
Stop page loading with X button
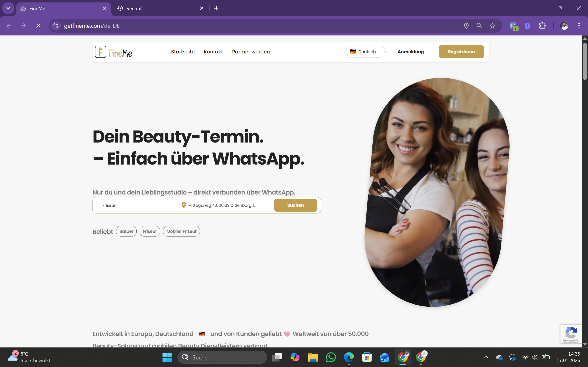tap(38, 26)
